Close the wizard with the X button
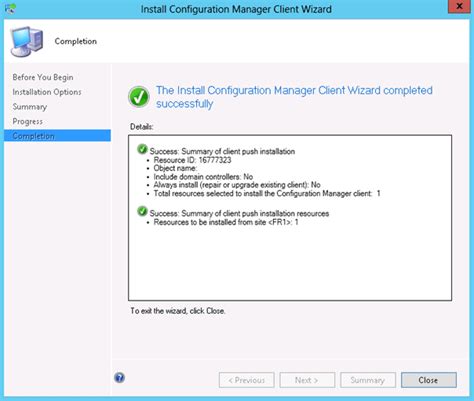 [x=459, y=7]
